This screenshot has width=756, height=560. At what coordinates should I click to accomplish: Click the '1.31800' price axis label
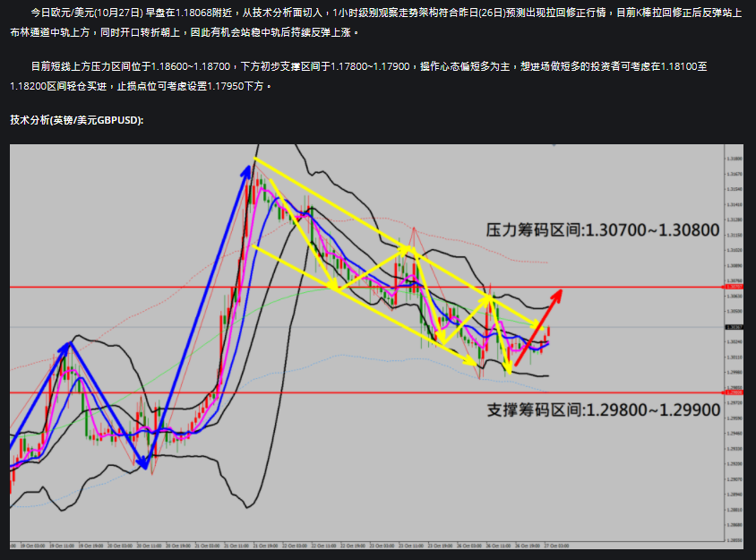tap(735, 159)
